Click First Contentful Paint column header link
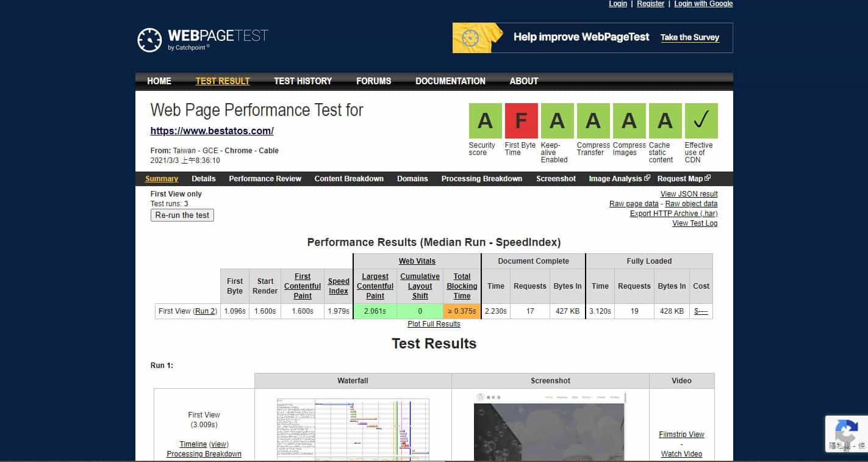This screenshot has height=462, width=868. click(303, 286)
